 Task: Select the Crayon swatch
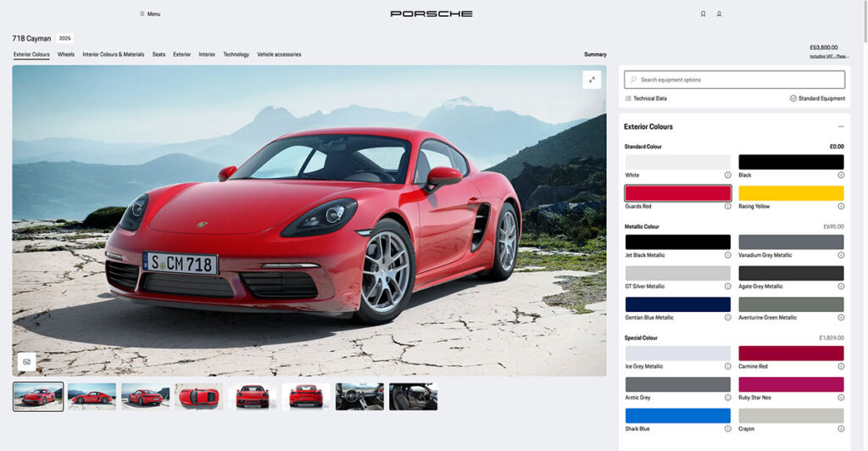[x=791, y=415]
